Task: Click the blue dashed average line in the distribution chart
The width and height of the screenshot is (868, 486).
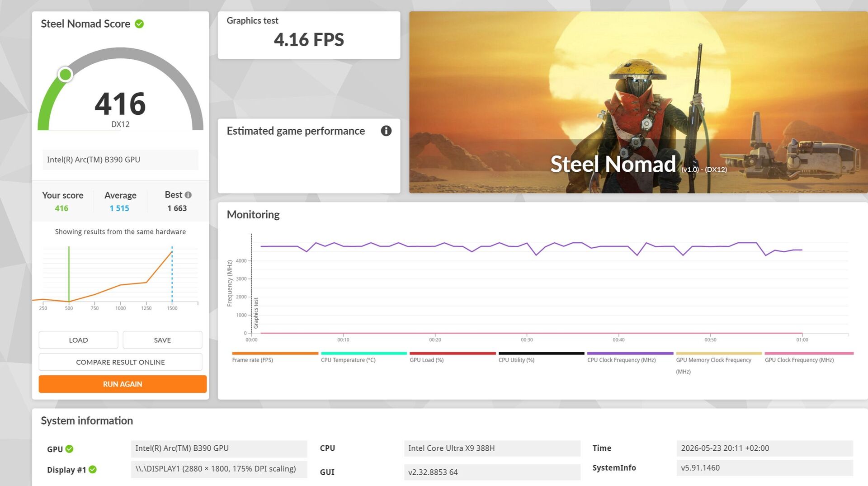Action: pos(172,274)
